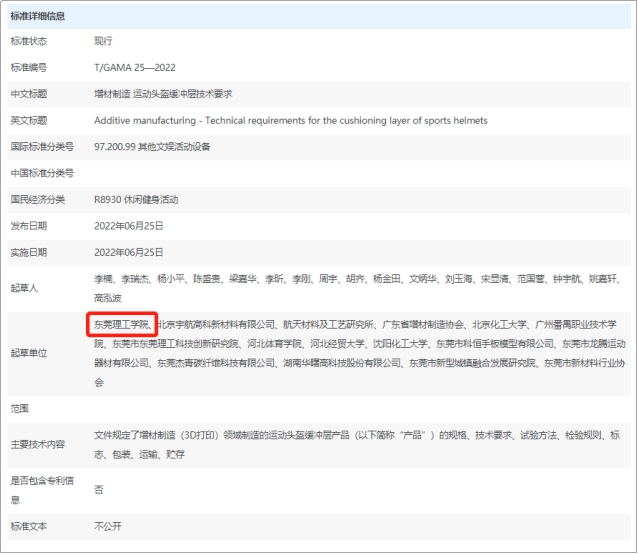Viewport: 638px width, 554px height.
Task: Click the Chinese title 增材制造 运动头盔缓冲层技术要求
Action: tap(162, 94)
